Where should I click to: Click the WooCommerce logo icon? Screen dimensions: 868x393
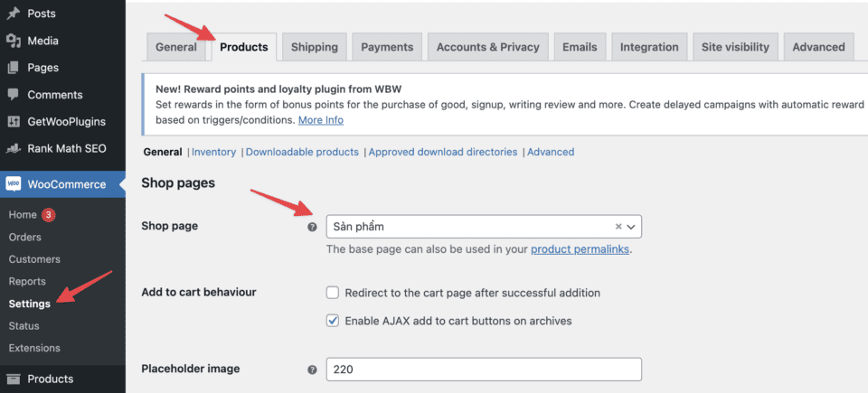[14, 184]
